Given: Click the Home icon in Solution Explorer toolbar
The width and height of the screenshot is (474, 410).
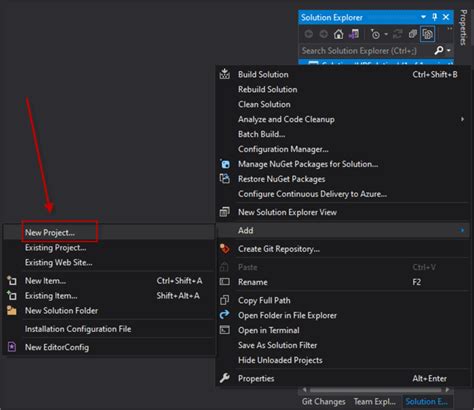Looking at the screenshot, I should [339, 34].
